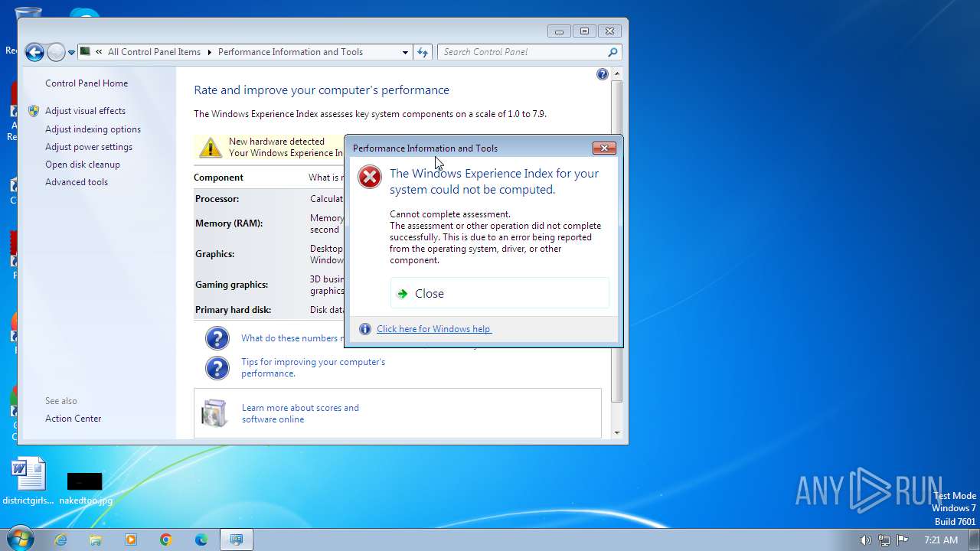This screenshot has height=551, width=980.
Task: Launch Google Chrome from taskbar
Action: [166, 540]
